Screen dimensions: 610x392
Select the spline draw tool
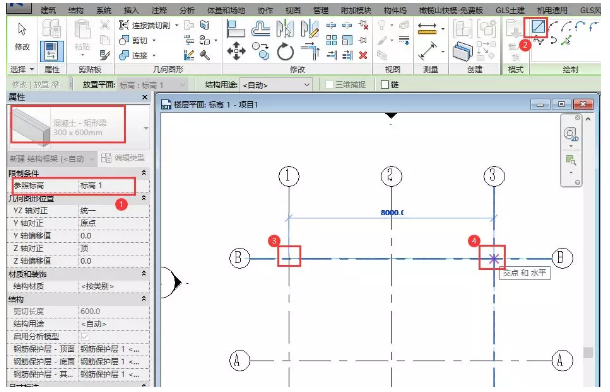539,40
